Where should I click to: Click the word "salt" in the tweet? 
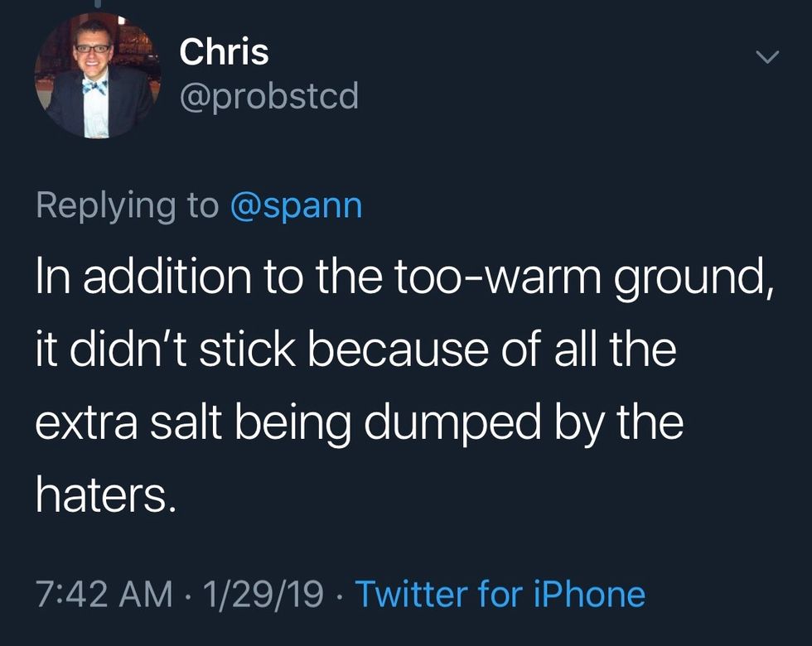(x=189, y=423)
